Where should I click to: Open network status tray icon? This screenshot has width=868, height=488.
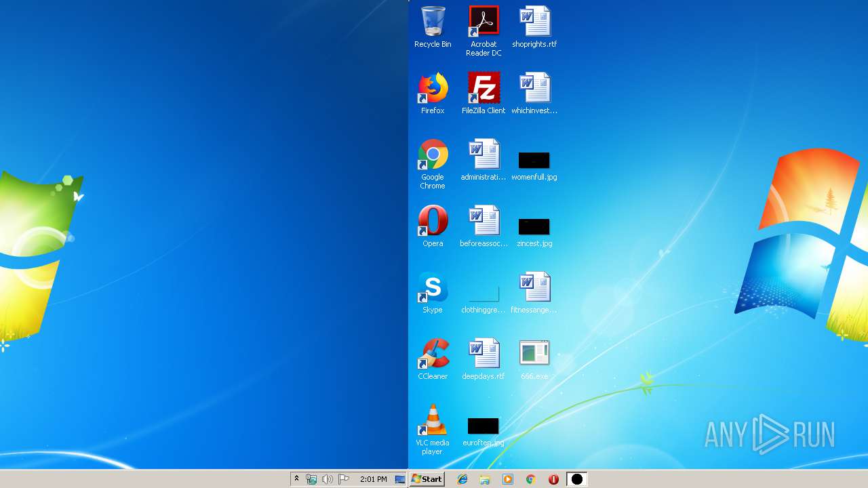311,479
